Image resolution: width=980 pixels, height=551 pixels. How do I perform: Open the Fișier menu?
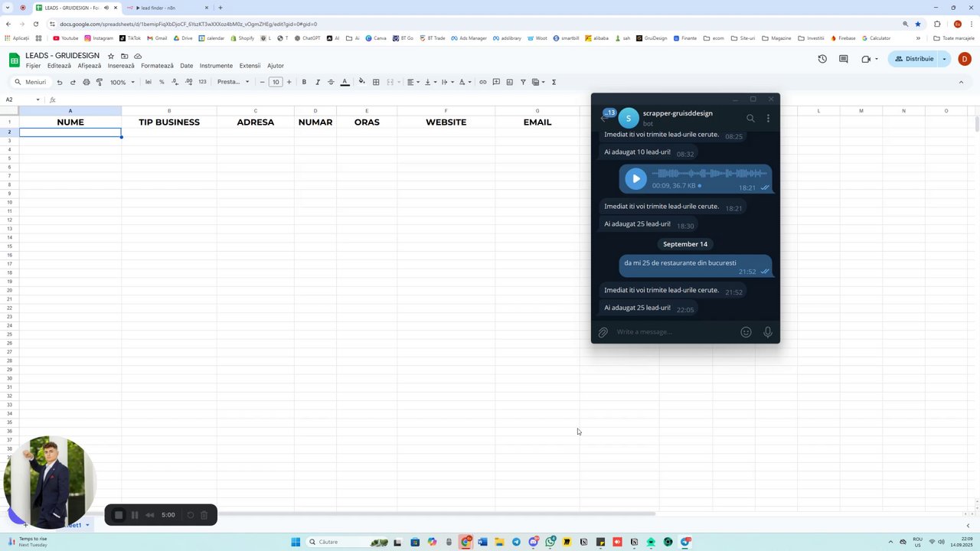(x=33, y=66)
